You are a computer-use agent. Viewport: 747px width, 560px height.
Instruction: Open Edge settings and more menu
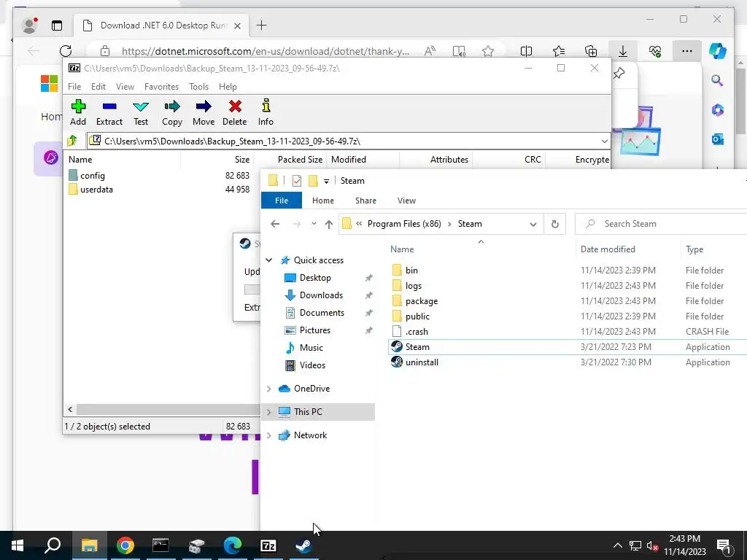click(x=686, y=51)
